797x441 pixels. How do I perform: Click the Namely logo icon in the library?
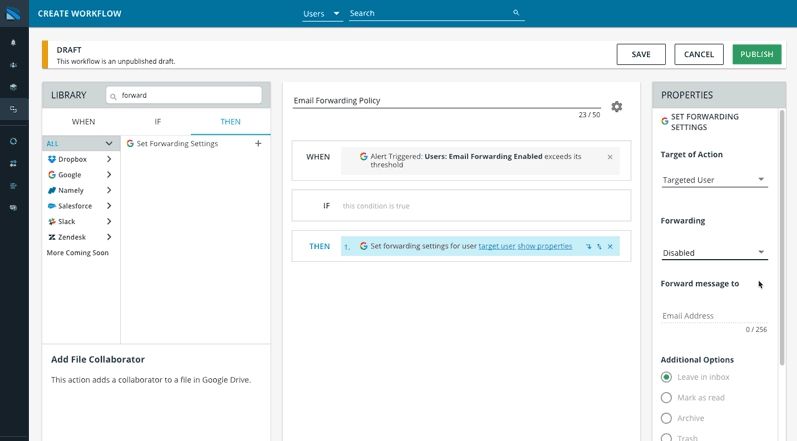[51, 191]
